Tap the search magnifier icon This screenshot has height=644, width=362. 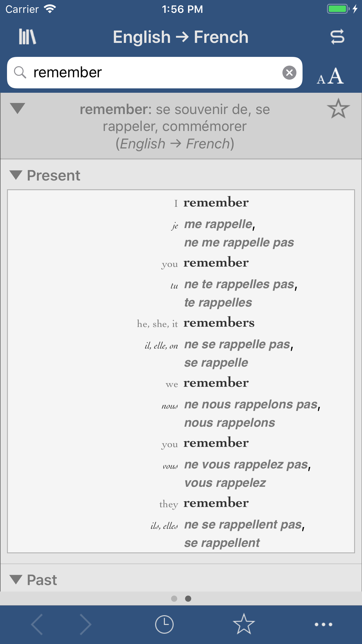tap(20, 72)
